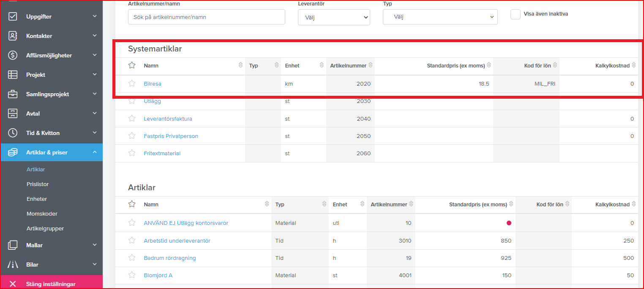
Task: Click the Samlingsprojekt briefcase icon
Action: tap(13, 94)
